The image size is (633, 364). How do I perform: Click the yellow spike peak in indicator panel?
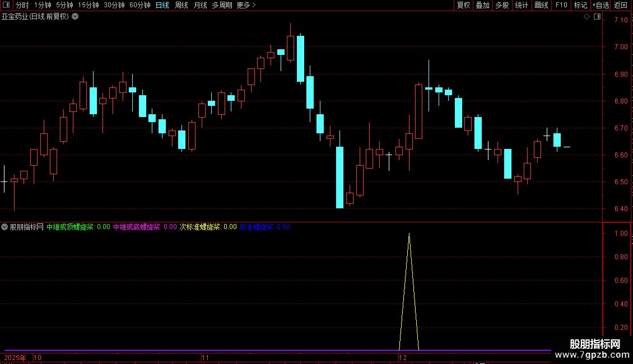point(409,235)
